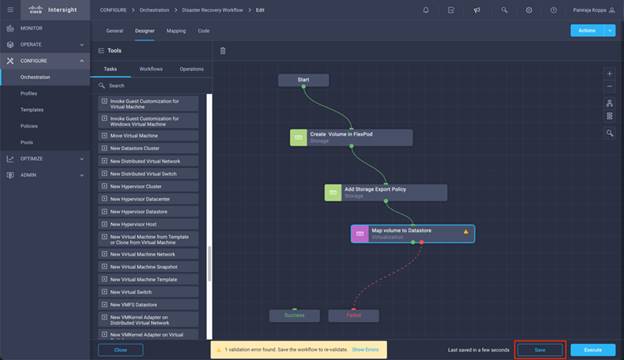This screenshot has width=624, height=360.
Task: Click the auto-align workflow layout icon
Action: click(609, 103)
